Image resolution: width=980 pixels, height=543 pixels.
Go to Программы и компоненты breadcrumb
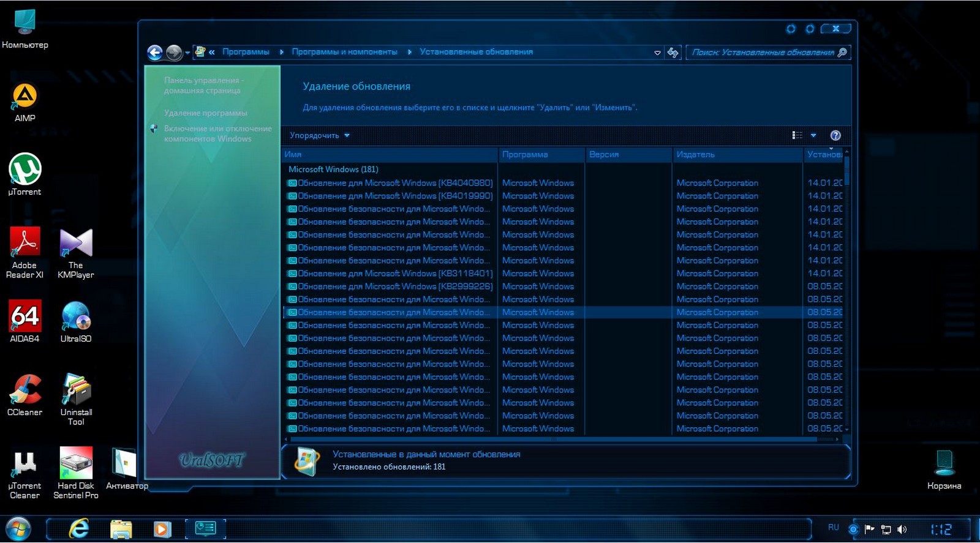point(344,52)
